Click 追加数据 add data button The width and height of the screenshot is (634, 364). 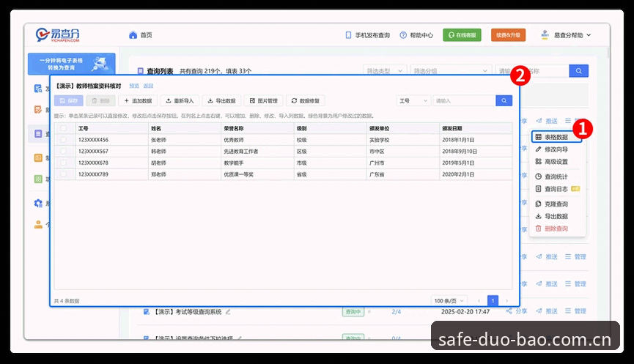pos(138,100)
